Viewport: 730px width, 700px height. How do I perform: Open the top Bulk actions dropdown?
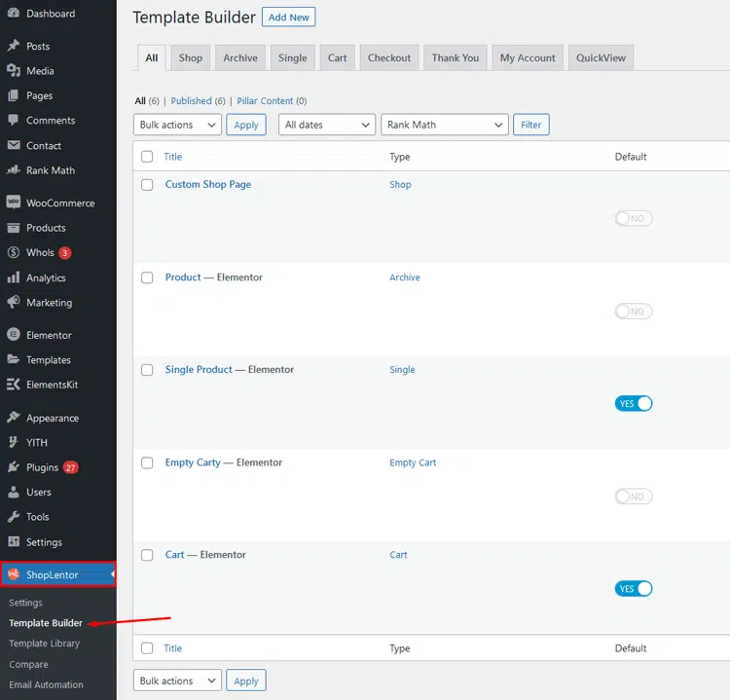click(x=177, y=125)
